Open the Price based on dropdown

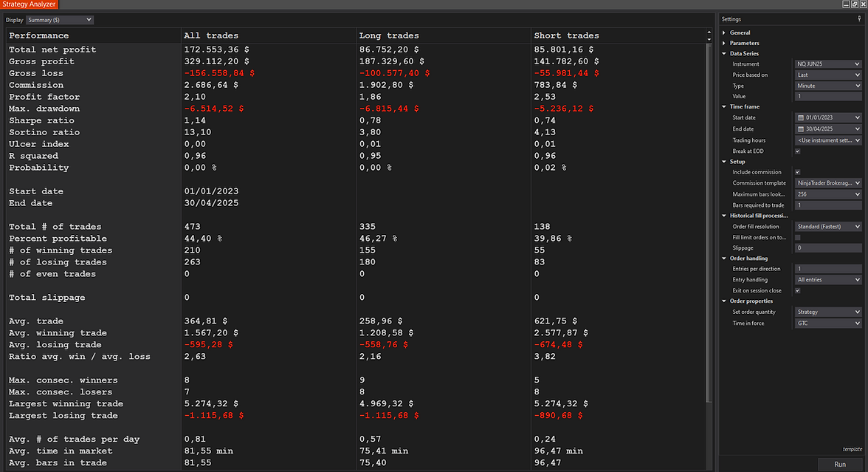tap(828, 75)
